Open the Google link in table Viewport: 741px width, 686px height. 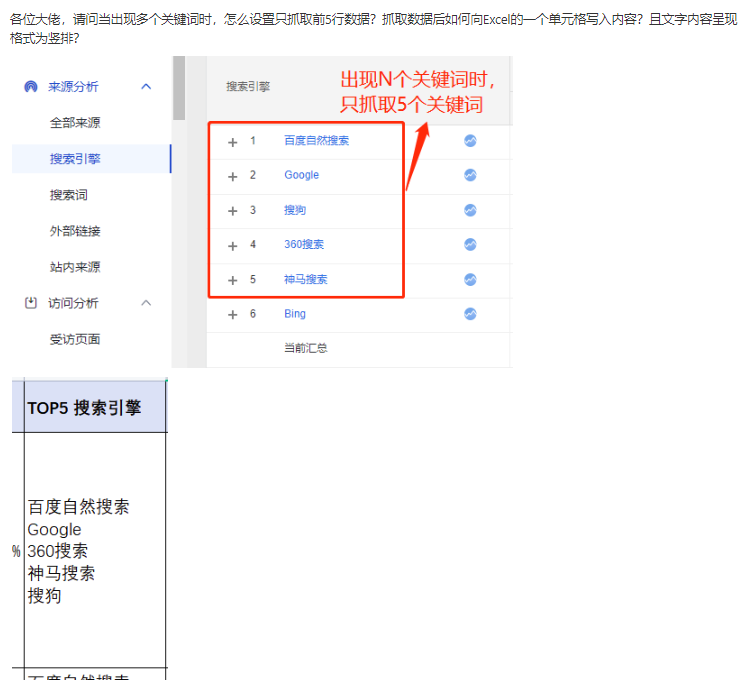pos(302,175)
